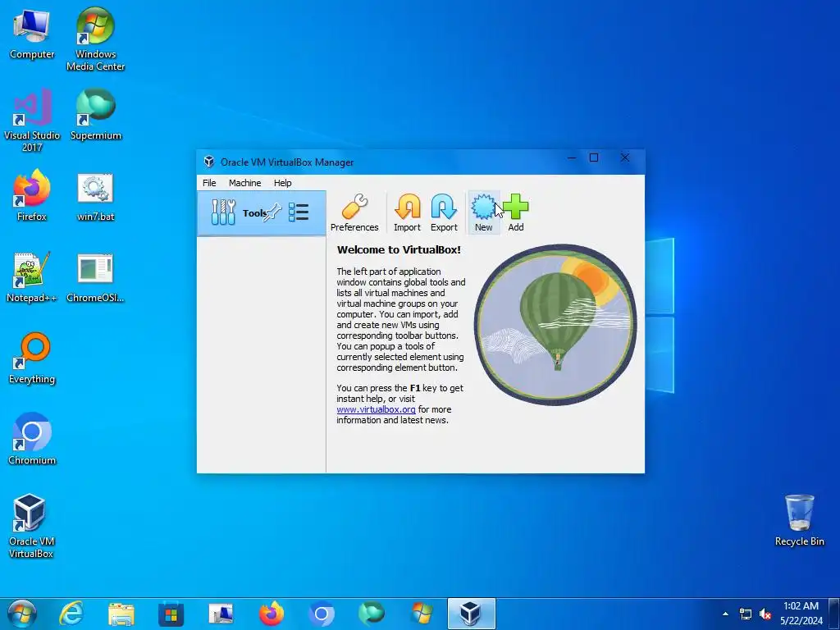This screenshot has width=840, height=630.
Task: Minimize the VirtualBox Manager window
Action: click(572, 157)
